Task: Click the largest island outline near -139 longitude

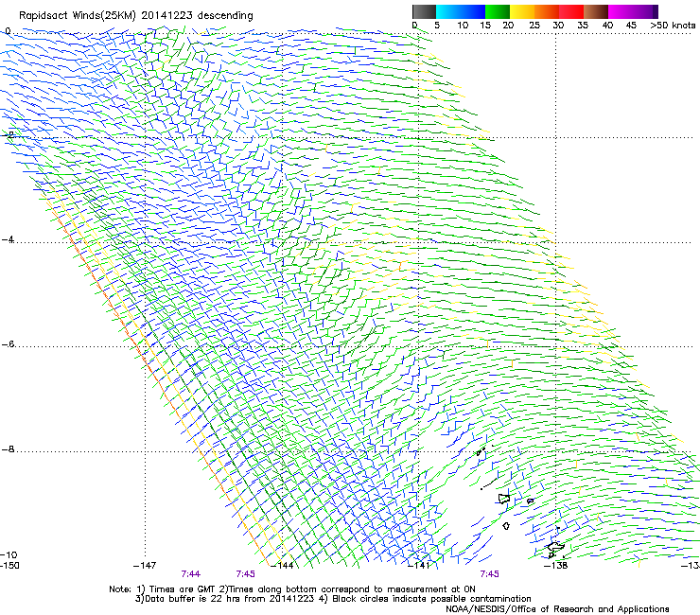Action: pos(504,499)
